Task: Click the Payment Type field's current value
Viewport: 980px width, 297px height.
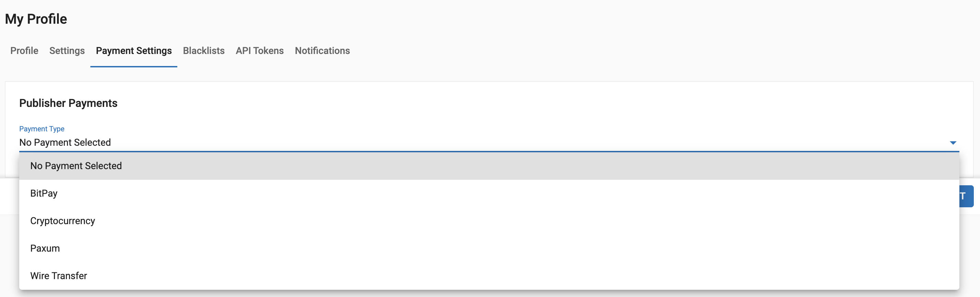Action: [x=65, y=142]
